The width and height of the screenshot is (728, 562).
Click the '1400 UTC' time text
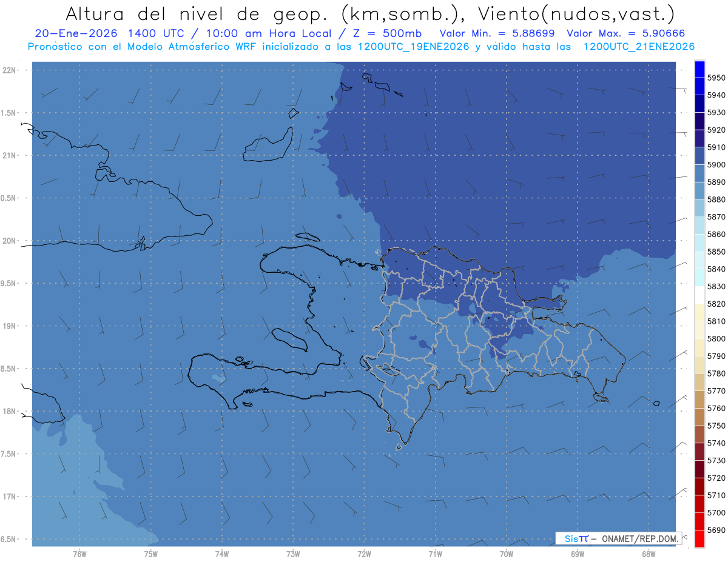[x=158, y=33]
